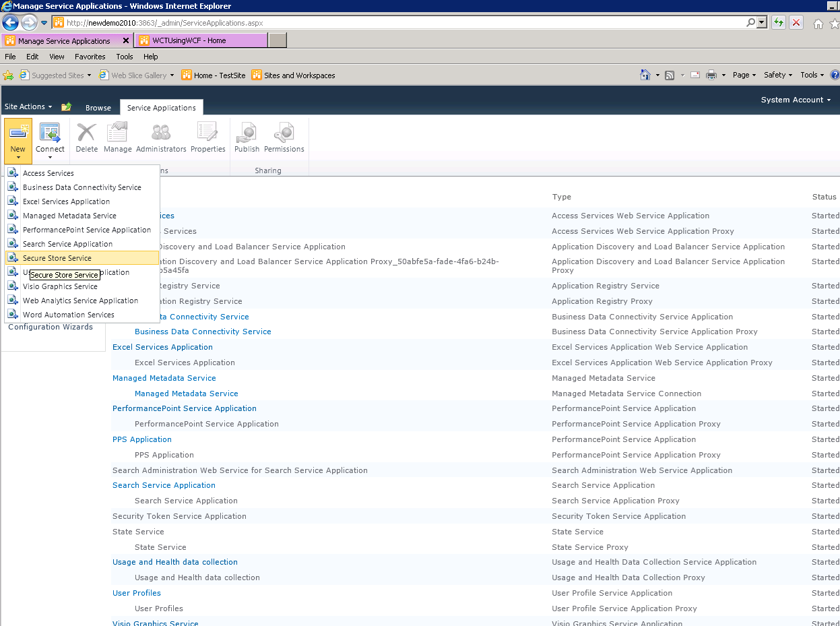Viewport: 840px width, 626px height.
Task: Open the File menu
Action: 10,57
